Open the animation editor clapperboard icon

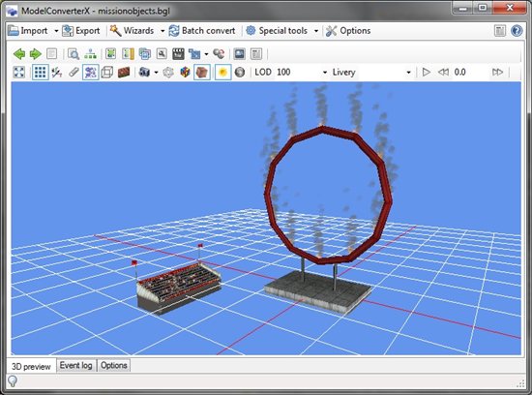(x=178, y=53)
